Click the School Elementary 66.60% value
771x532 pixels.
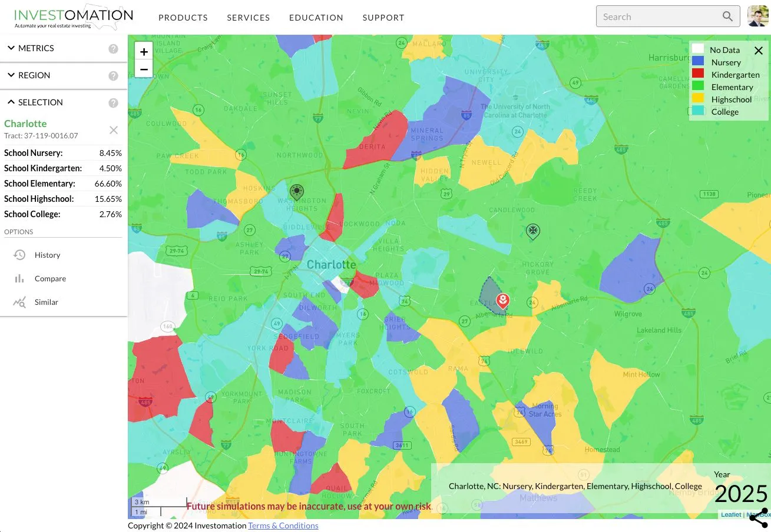point(108,184)
